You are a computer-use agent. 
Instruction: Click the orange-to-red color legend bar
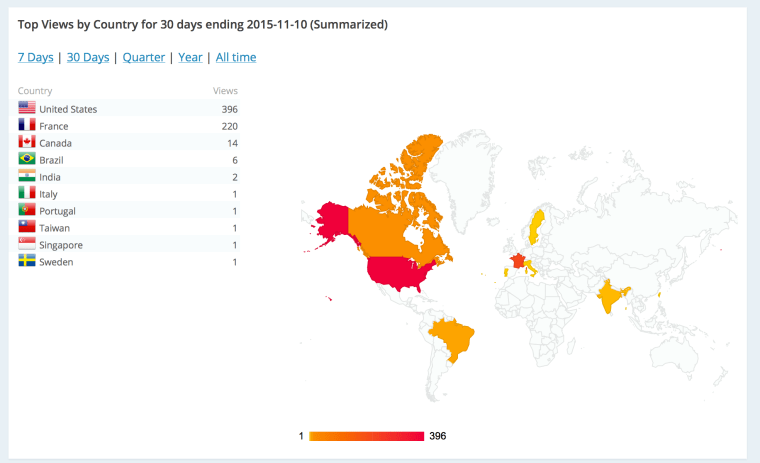(366, 436)
